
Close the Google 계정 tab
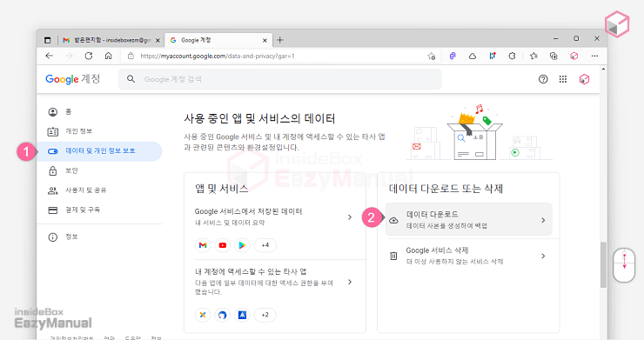pyautogui.click(x=265, y=40)
